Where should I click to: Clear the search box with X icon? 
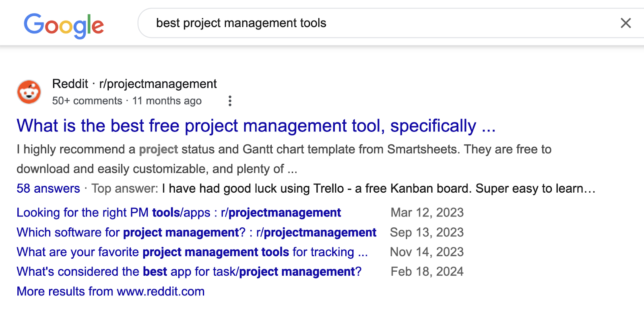[625, 23]
